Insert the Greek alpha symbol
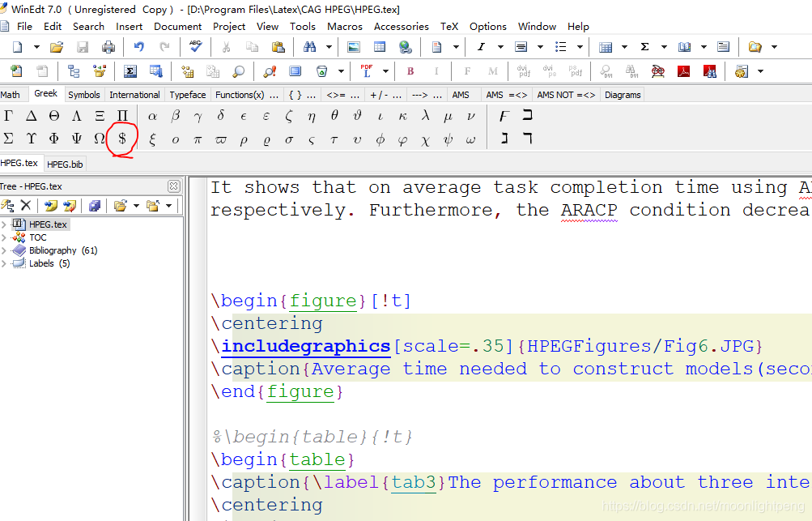The width and height of the screenshot is (812, 521). [x=152, y=116]
